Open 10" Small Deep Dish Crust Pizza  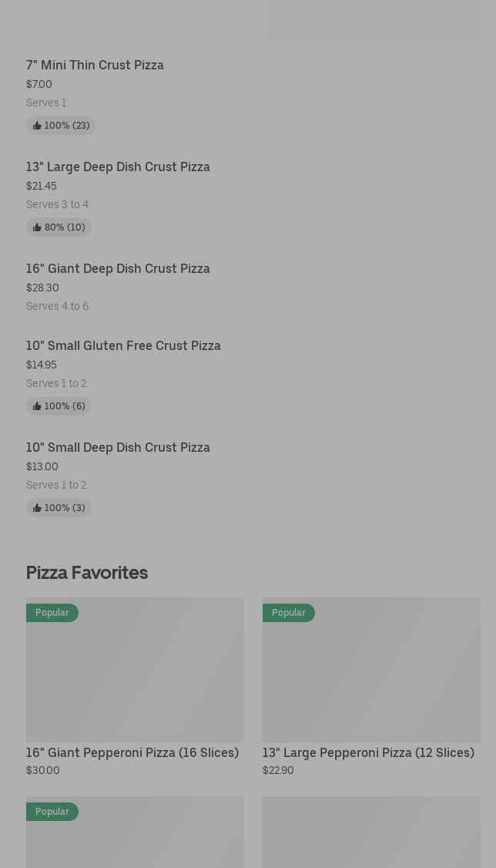coord(118,447)
